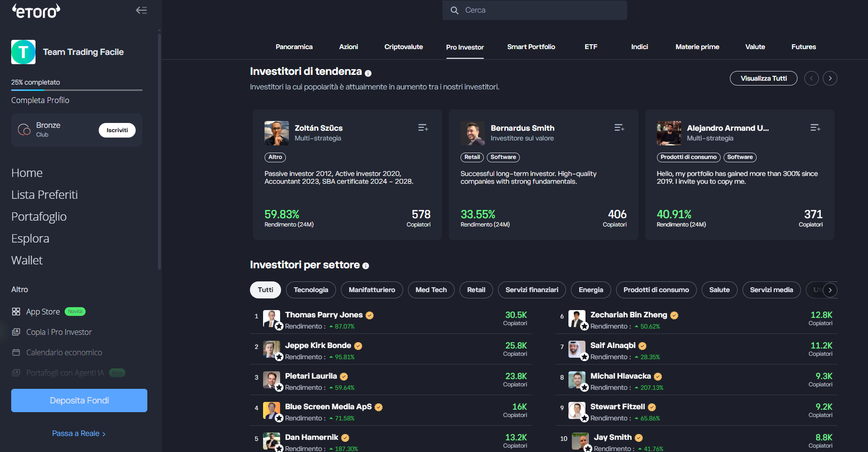The width and height of the screenshot is (868, 452).
Task: Open Pietari Laurila profile
Action: [311, 376]
